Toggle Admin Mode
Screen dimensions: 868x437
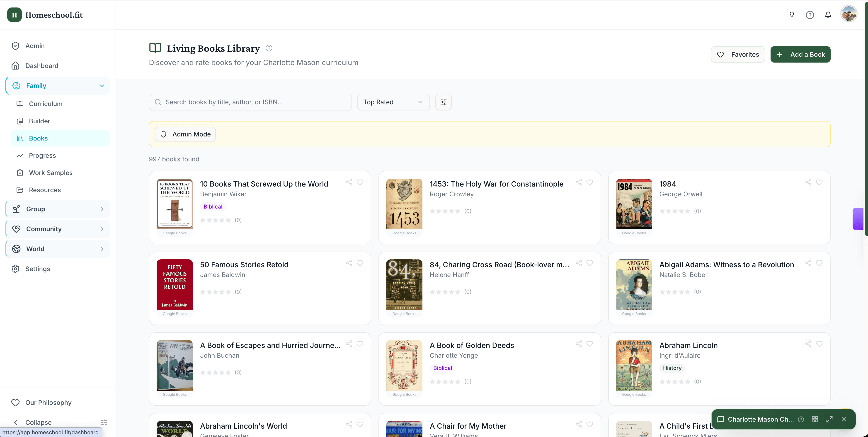(x=185, y=134)
